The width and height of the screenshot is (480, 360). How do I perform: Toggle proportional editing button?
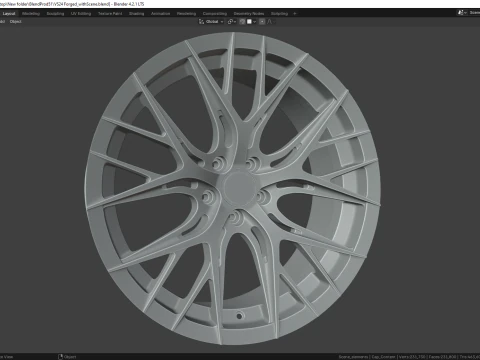(x=262, y=22)
